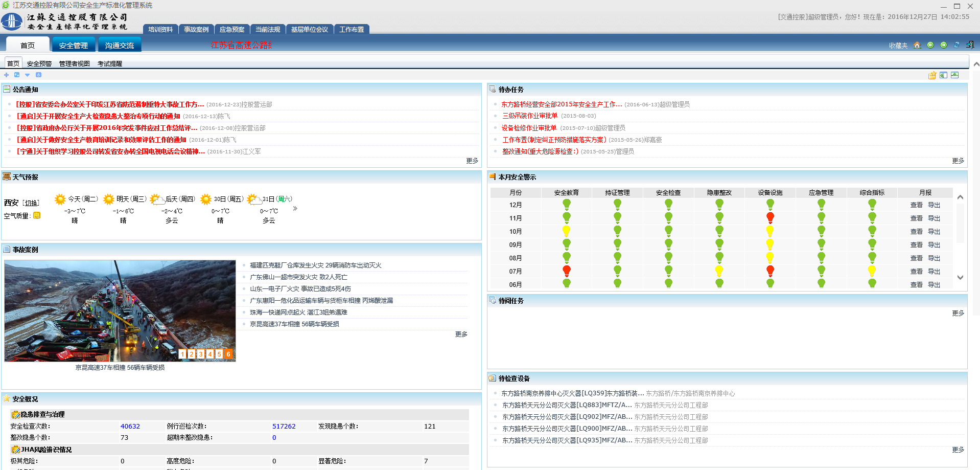Open the 安全管理 tab

tap(73, 46)
